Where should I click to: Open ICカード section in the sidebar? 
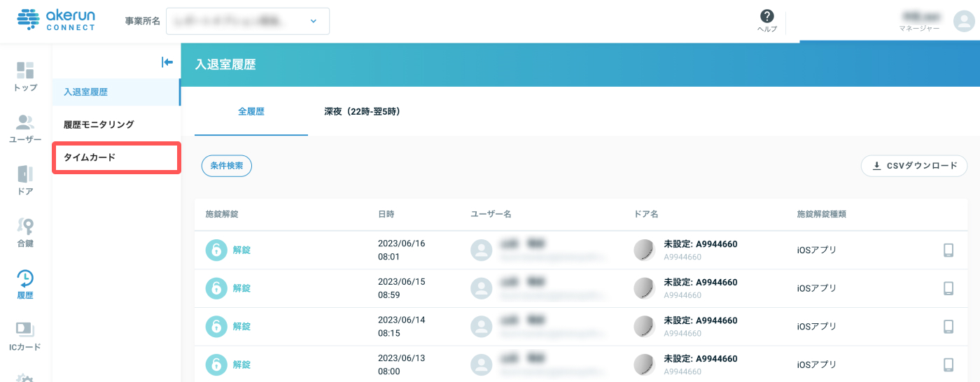pyautogui.click(x=25, y=336)
